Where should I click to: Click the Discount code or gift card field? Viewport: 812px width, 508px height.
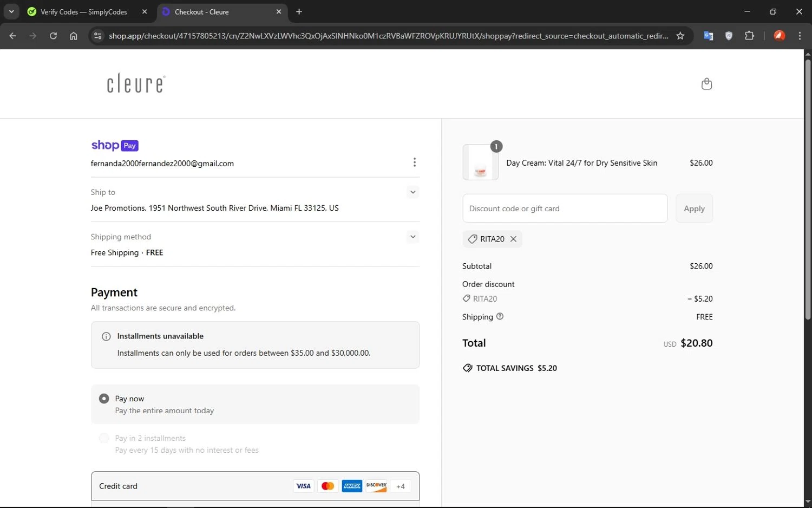565,209
